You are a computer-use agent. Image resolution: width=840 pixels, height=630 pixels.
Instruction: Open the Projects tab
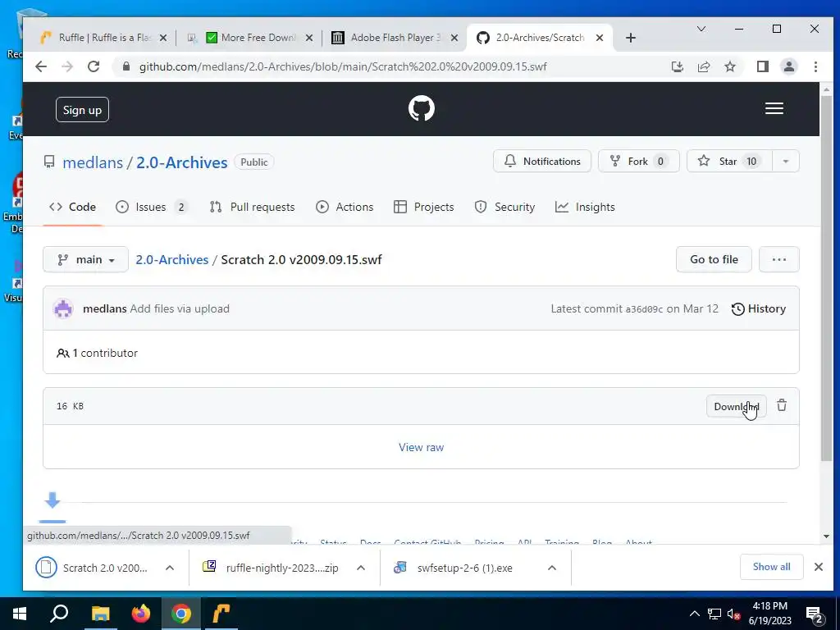click(424, 208)
